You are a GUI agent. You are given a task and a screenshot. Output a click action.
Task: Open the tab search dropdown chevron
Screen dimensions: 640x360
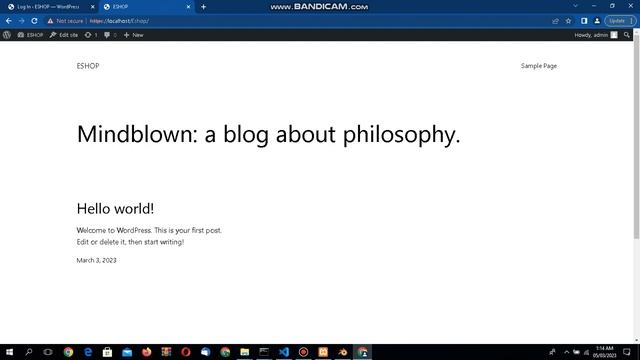576,6
